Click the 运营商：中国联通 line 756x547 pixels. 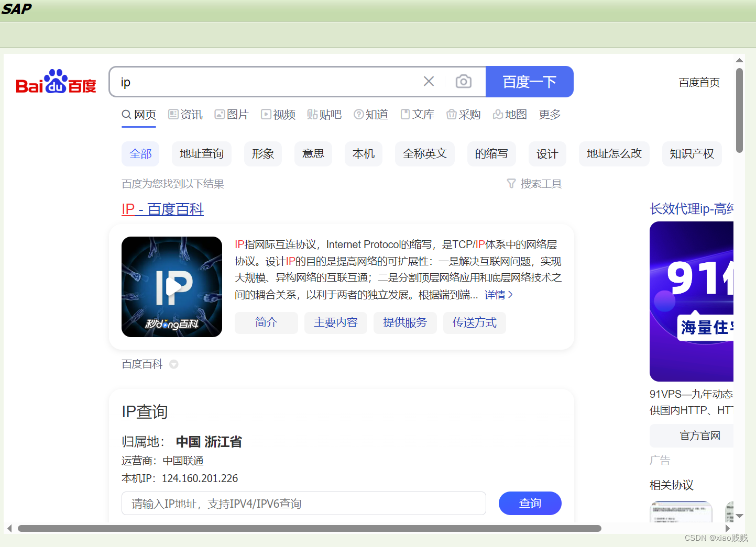pos(162,461)
